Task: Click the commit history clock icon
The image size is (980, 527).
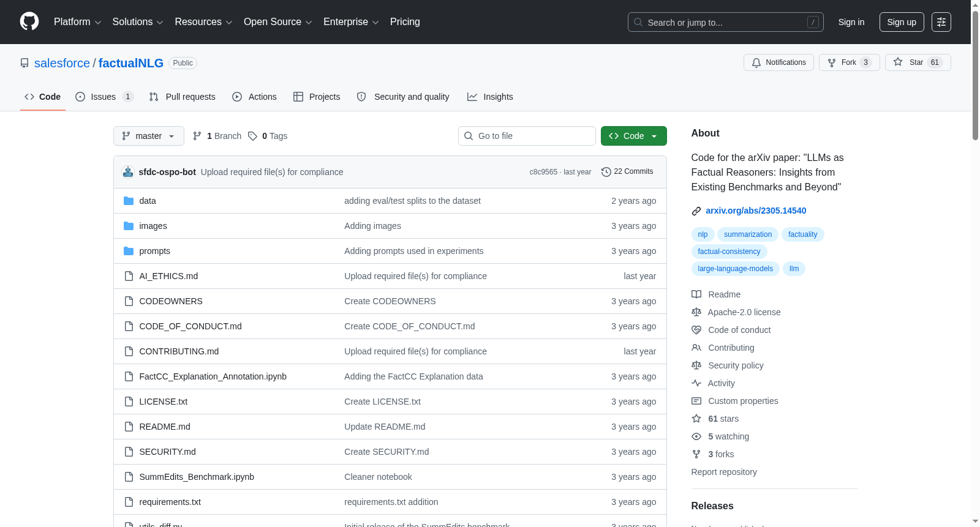Action: [x=606, y=172]
